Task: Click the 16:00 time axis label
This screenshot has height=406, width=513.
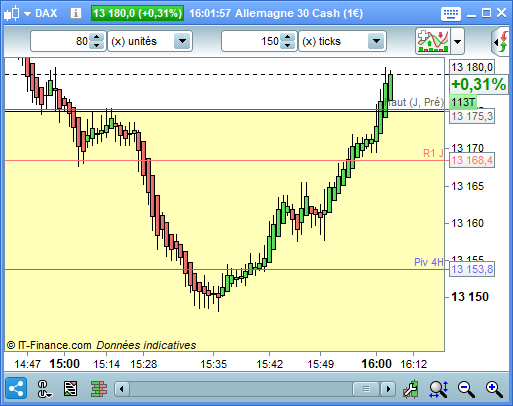Action: tap(376, 363)
